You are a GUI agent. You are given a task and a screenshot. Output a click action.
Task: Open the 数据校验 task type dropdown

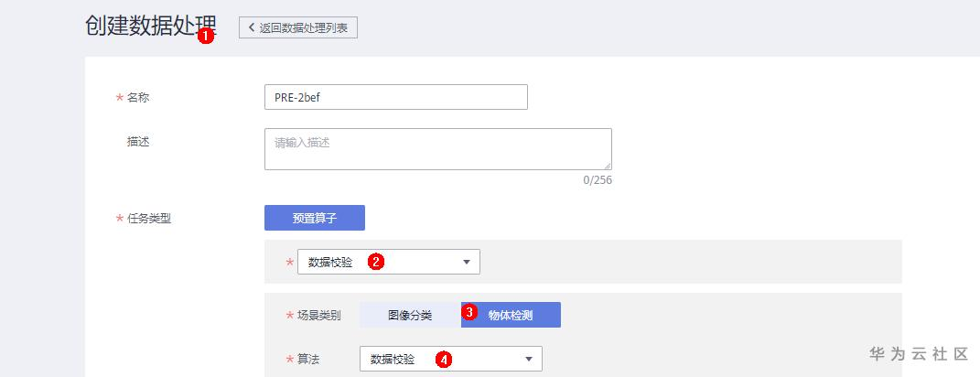[x=388, y=263]
